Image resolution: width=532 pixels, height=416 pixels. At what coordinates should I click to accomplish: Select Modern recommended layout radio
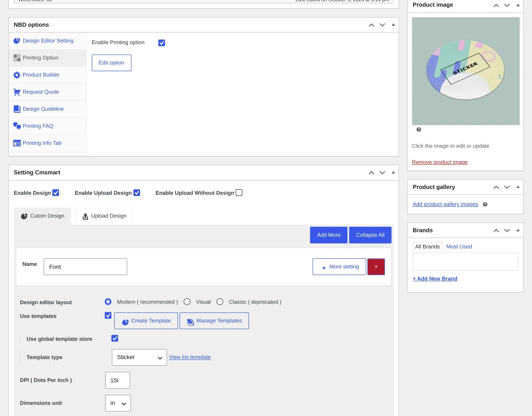[108, 302]
